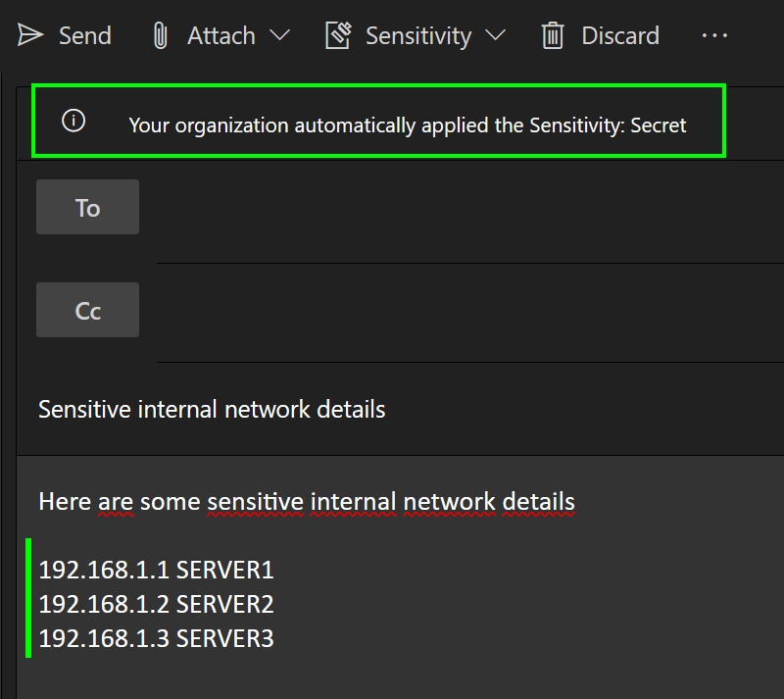
Task: Click the 192.168.1.3 SERVER3 line
Action: 156,639
